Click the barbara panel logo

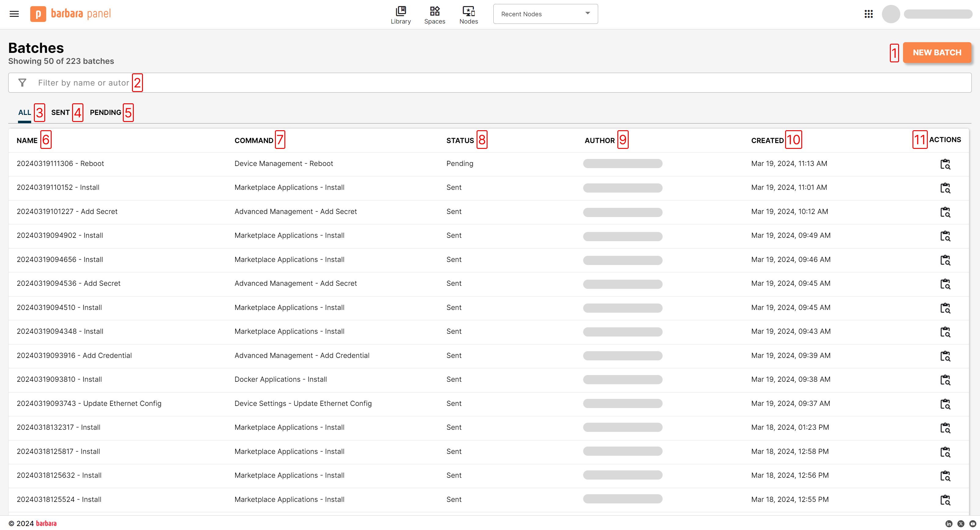coord(70,14)
